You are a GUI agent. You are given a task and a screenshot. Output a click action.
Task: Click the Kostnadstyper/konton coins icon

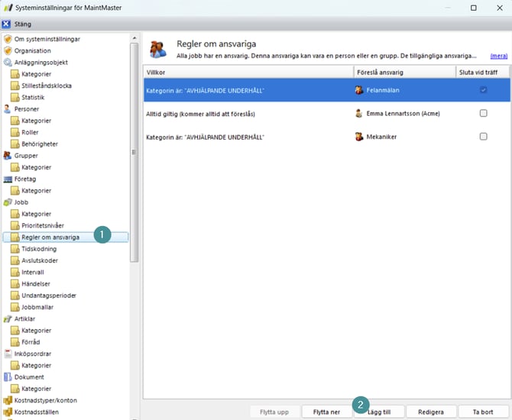[8, 400]
